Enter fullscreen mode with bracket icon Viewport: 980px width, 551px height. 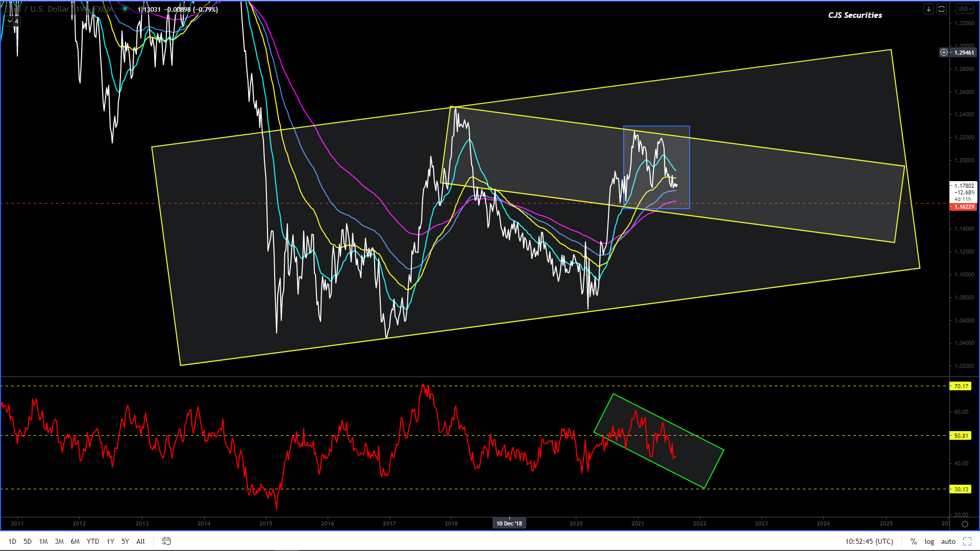click(967, 541)
